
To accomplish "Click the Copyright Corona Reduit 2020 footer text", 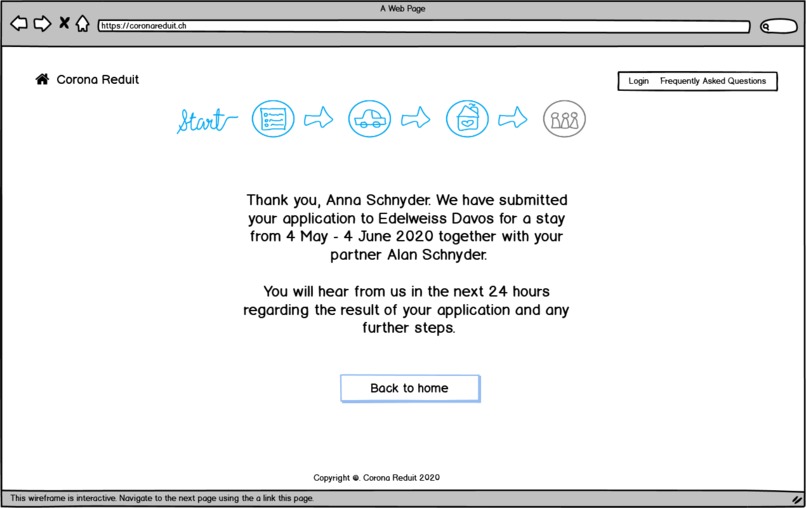I will tap(377, 478).
